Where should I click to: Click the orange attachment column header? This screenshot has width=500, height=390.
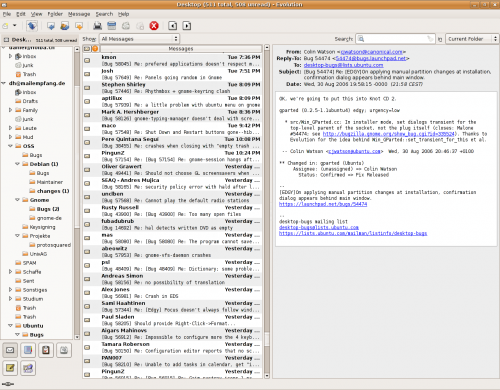95,49
